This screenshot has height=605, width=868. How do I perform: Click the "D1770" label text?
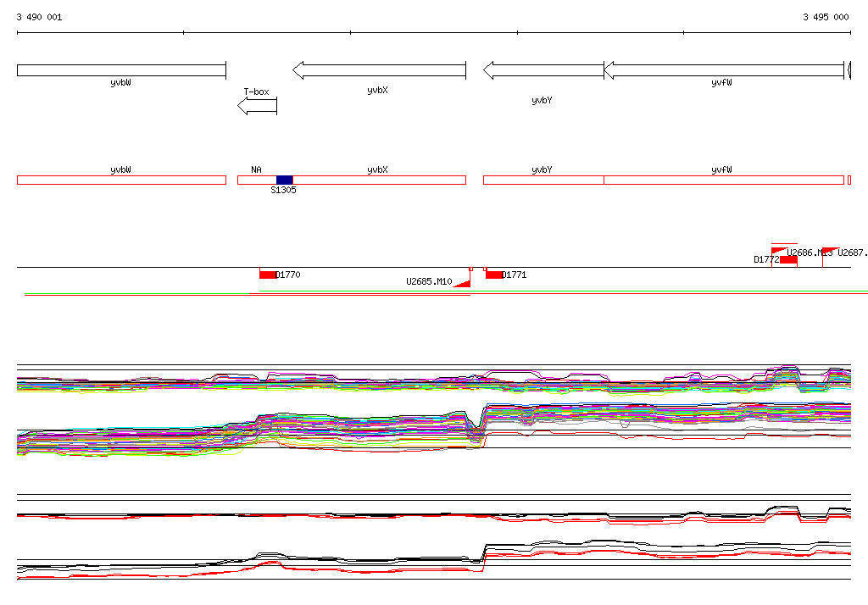coord(288,275)
